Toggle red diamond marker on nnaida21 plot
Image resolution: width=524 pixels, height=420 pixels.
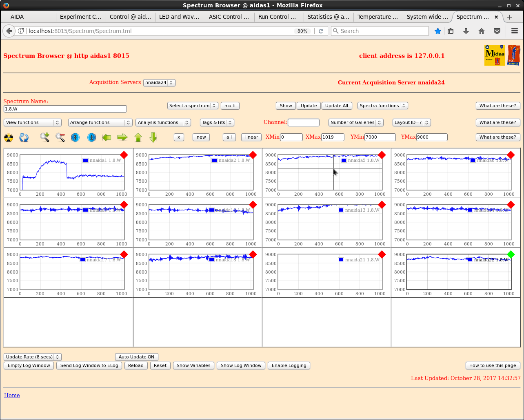[x=382, y=254]
